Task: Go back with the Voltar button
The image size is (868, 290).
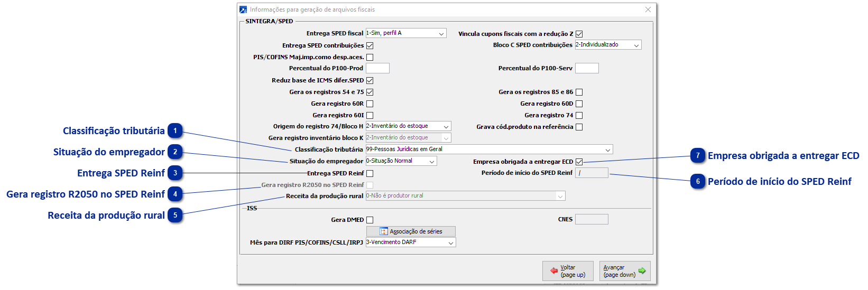Action: tap(568, 271)
